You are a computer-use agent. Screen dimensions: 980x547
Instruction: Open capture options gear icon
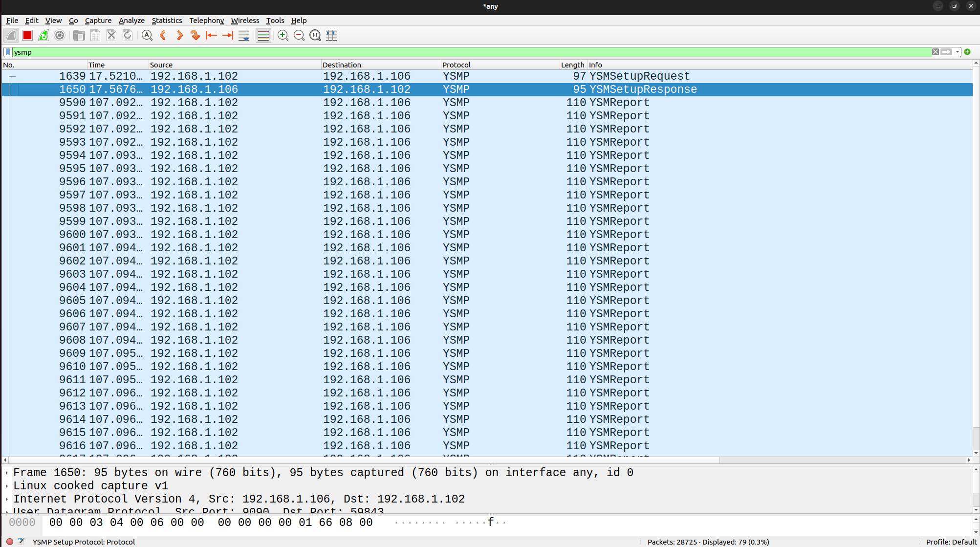point(60,35)
